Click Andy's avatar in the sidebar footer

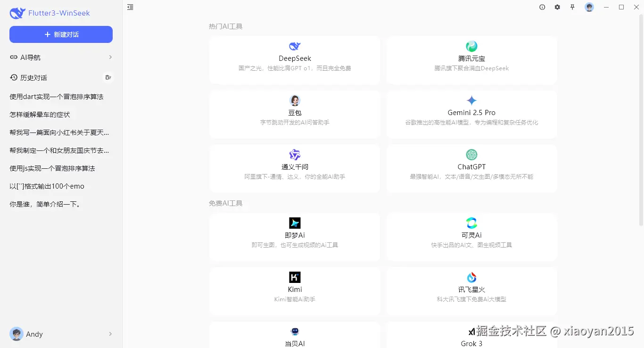[17, 334]
